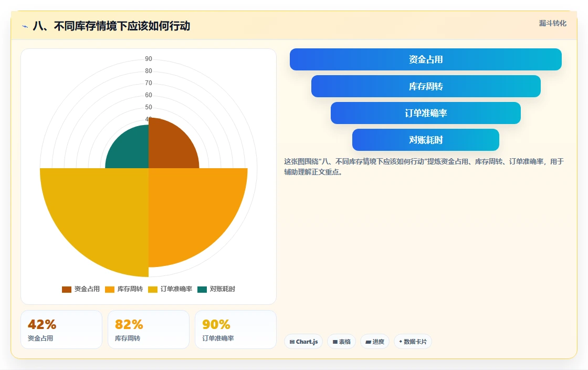The width and height of the screenshot is (588, 370).
Task: Toggle the 库存周转 legend color box
Action: click(110, 289)
